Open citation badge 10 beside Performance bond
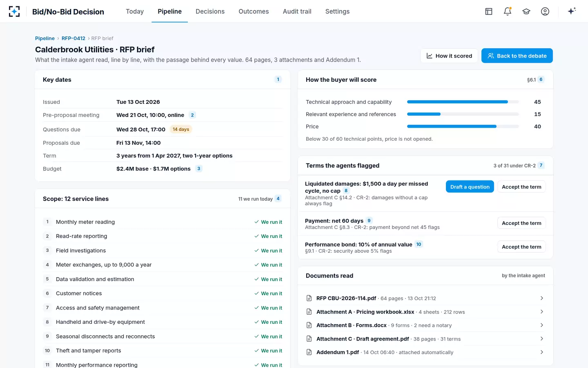The height and width of the screenshot is (368, 588). click(419, 245)
